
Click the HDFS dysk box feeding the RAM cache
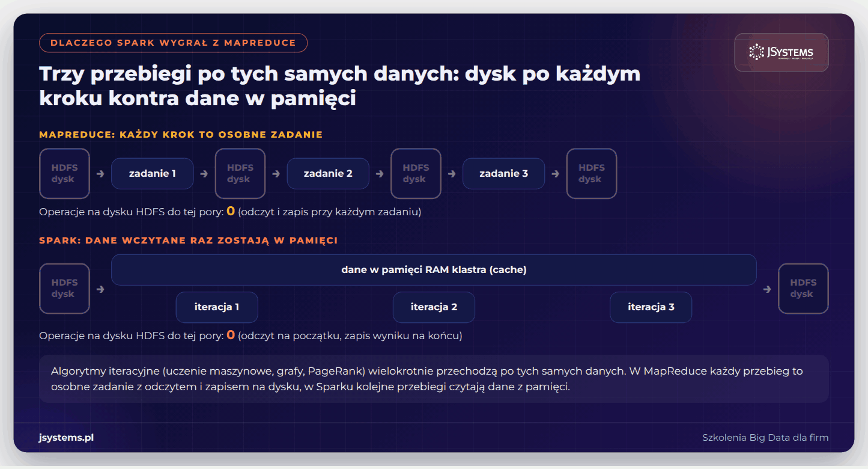coord(64,289)
